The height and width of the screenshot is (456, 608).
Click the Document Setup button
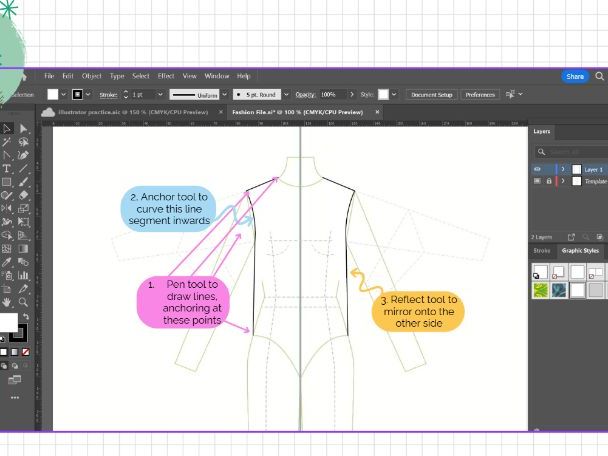(432, 95)
